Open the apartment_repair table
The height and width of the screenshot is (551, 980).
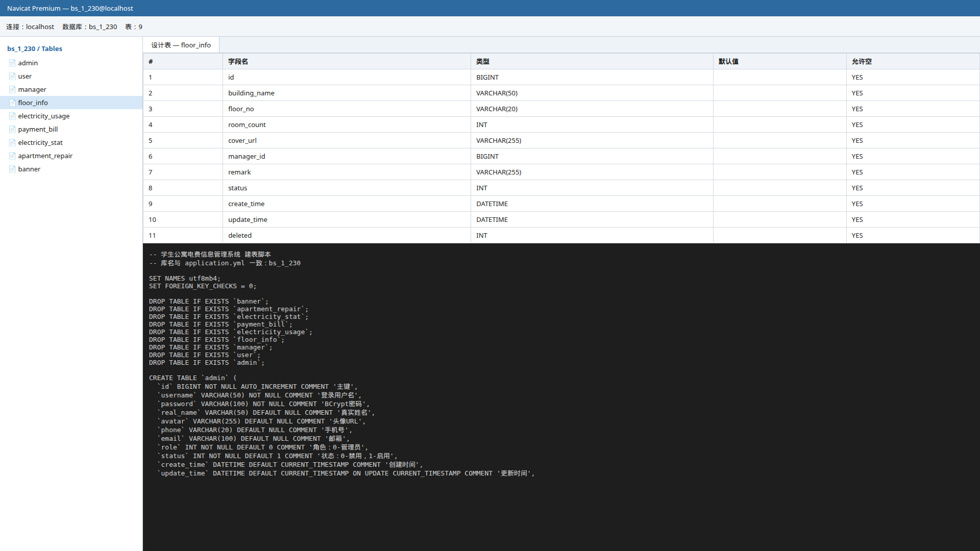pyautogui.click(x=71, y=156)
